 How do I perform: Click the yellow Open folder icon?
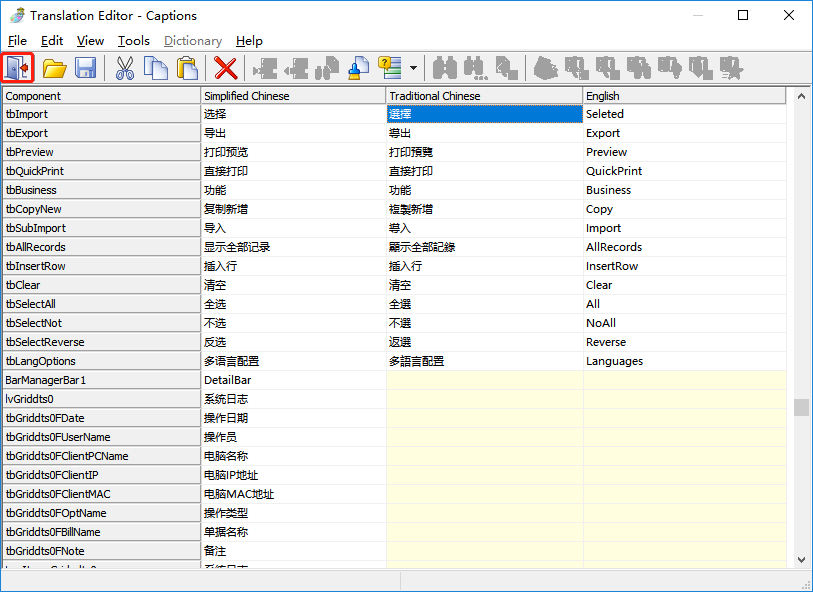coord(54,68)
